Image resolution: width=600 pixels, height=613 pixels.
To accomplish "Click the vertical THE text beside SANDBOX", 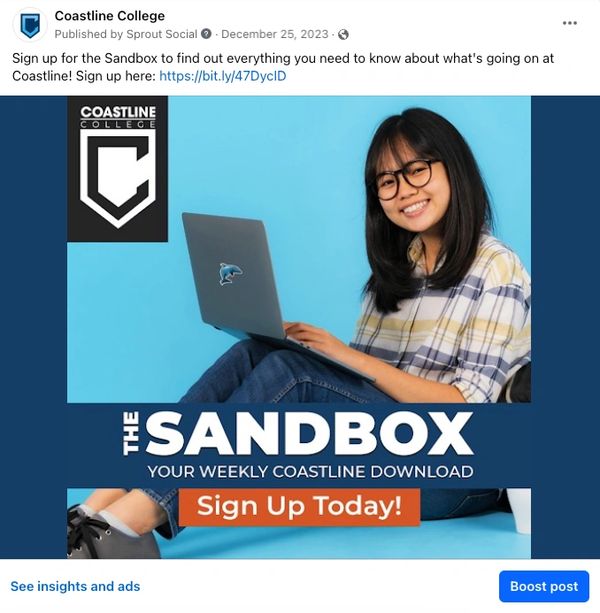I will pyautogui.click(x=131, y=433).
